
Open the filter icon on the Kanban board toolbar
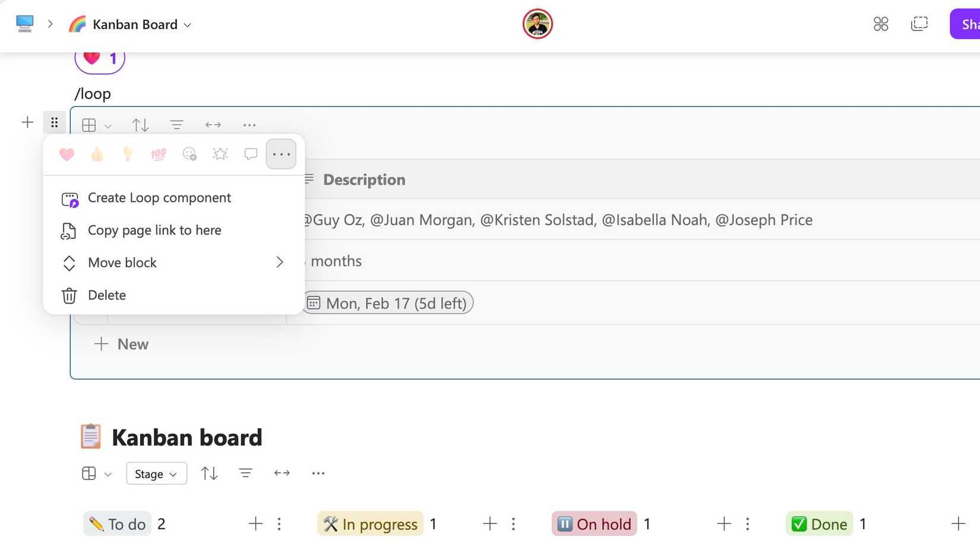245,473
